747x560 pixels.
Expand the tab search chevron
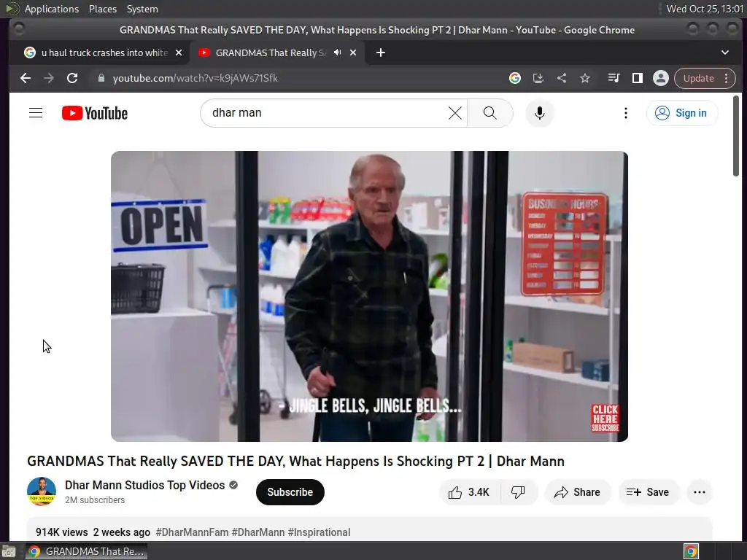coord(724,52)
